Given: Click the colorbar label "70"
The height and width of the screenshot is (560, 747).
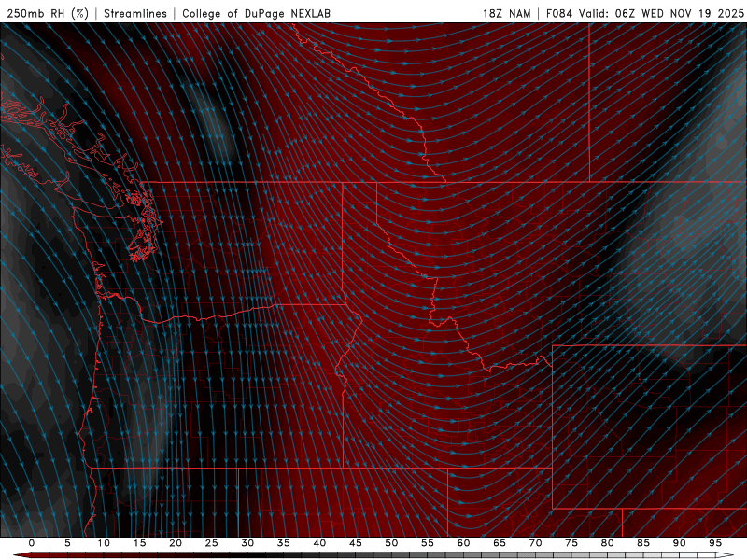Looking at the screenshot, I should coord(535,543).
